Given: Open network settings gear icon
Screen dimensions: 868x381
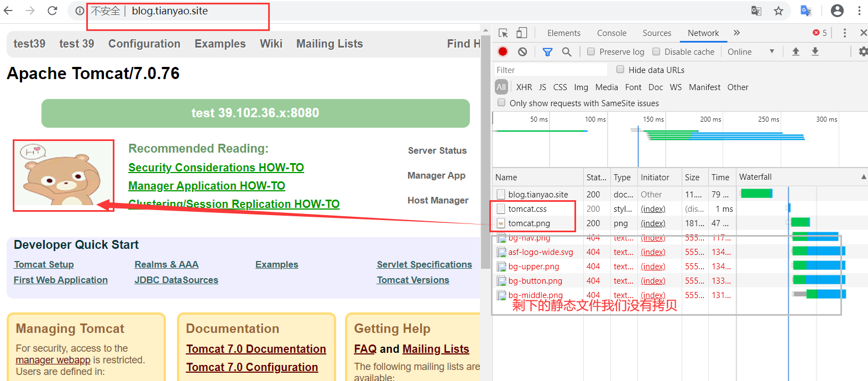Looking at the screenshot, I should [863, 51].
